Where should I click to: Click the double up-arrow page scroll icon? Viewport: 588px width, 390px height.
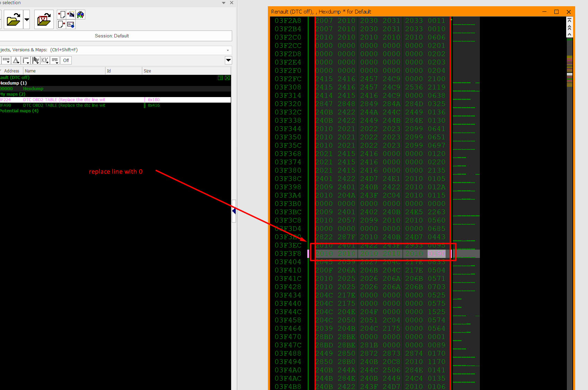point(569,27)
